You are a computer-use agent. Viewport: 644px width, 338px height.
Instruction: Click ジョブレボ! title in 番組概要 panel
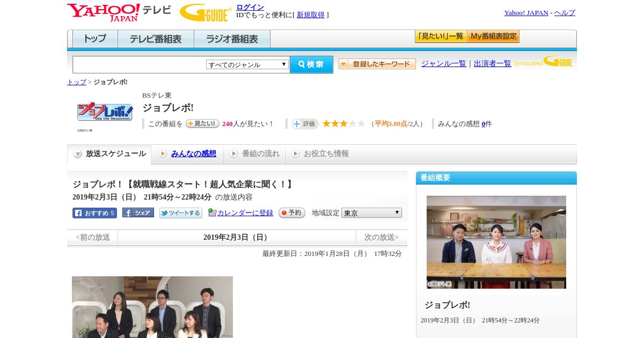pyautogui.click(x=448, y=305)
